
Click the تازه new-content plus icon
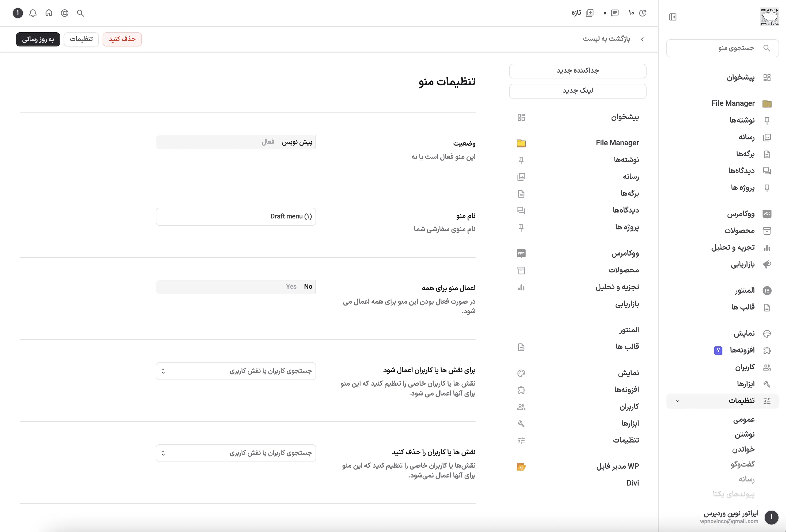point(589,13)
